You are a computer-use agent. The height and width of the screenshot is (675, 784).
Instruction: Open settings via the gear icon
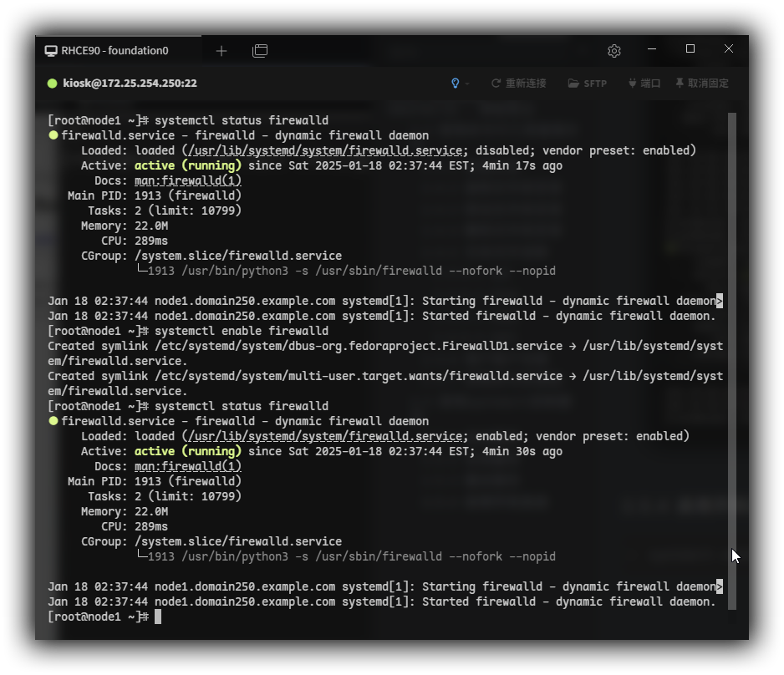pyautogui.click(x=614, y=51)
